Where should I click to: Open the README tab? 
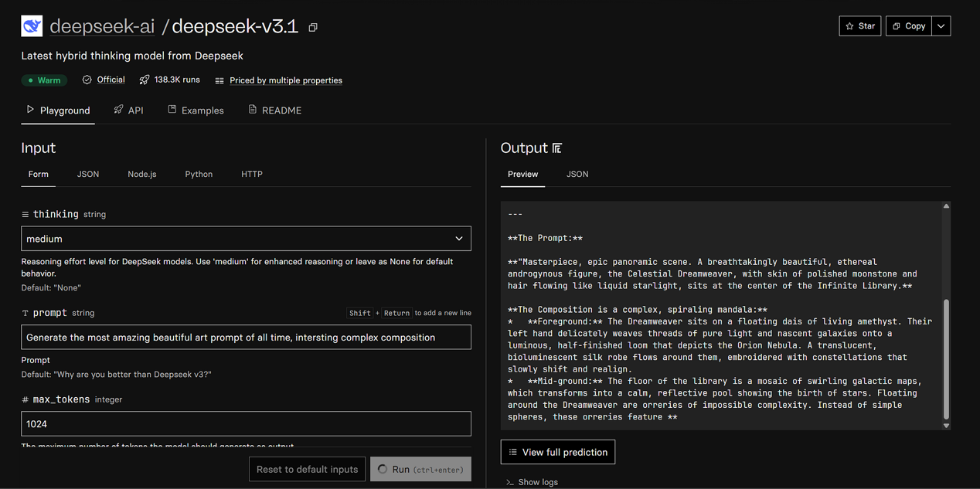tap(274, 110)
